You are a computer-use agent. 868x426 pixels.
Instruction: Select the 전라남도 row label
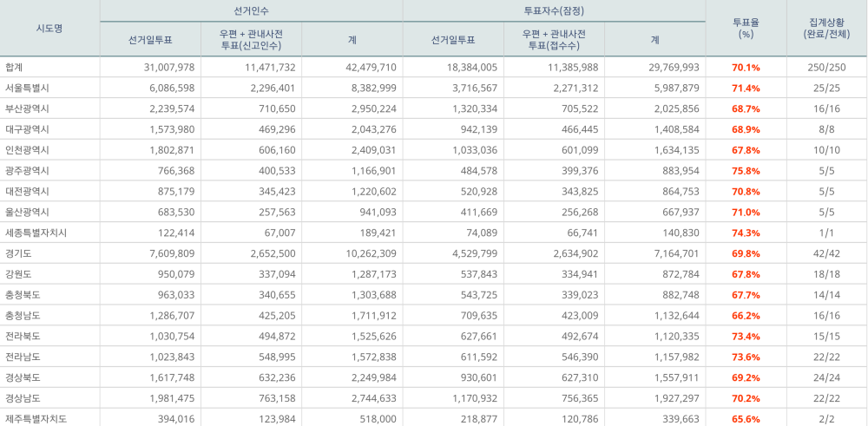(x=23, y=357)
